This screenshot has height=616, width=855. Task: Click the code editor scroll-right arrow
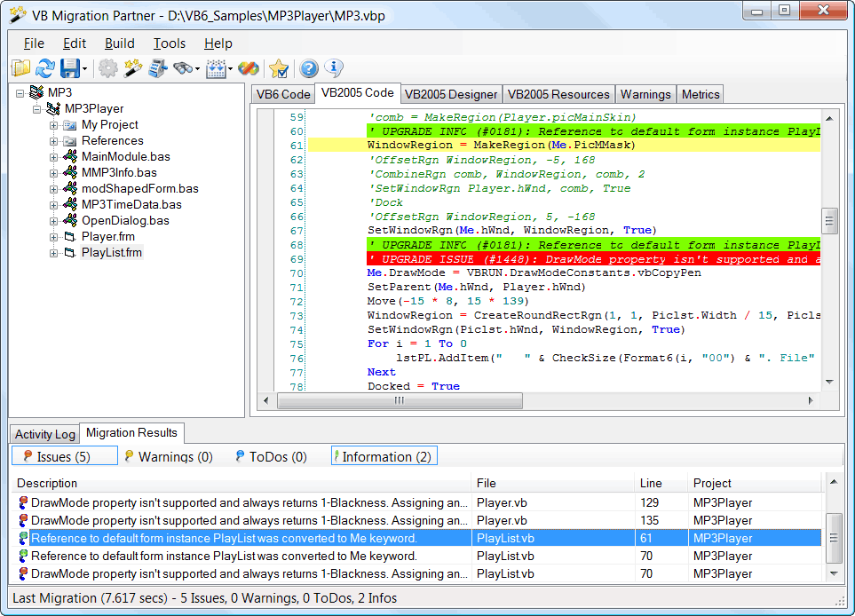[811, 400]
